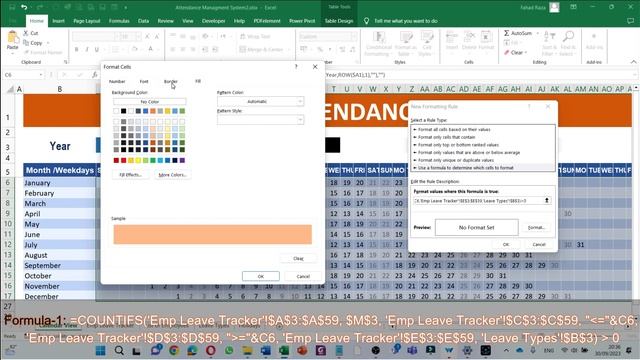The height and width of the screenshot is (360, 640).
Task: Click the rule formula input field
Action: click(x=478, y=200)
